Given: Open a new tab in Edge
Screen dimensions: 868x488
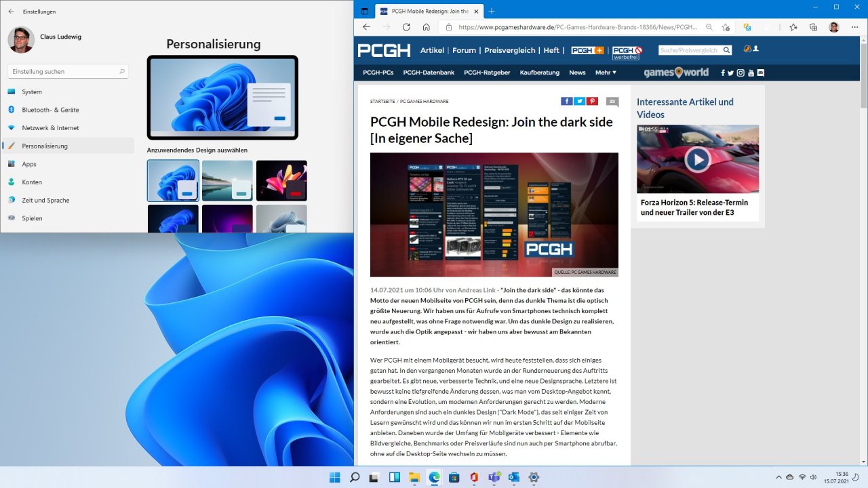Looking at the screenshot, I should [x=492, y=12].
